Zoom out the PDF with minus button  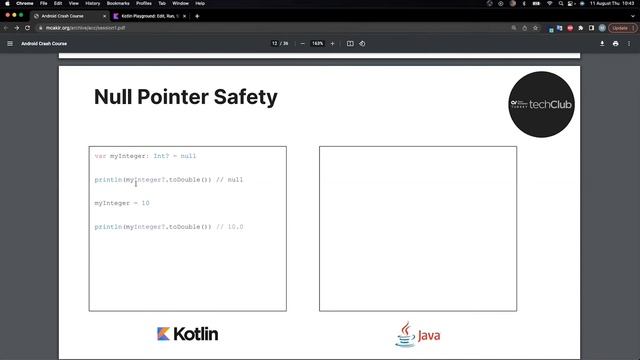point(302,44)
